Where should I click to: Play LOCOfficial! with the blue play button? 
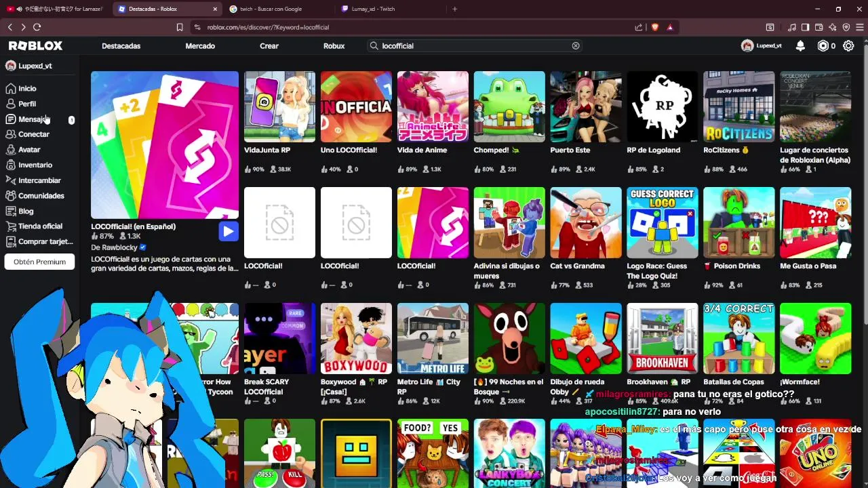point(228,231)
